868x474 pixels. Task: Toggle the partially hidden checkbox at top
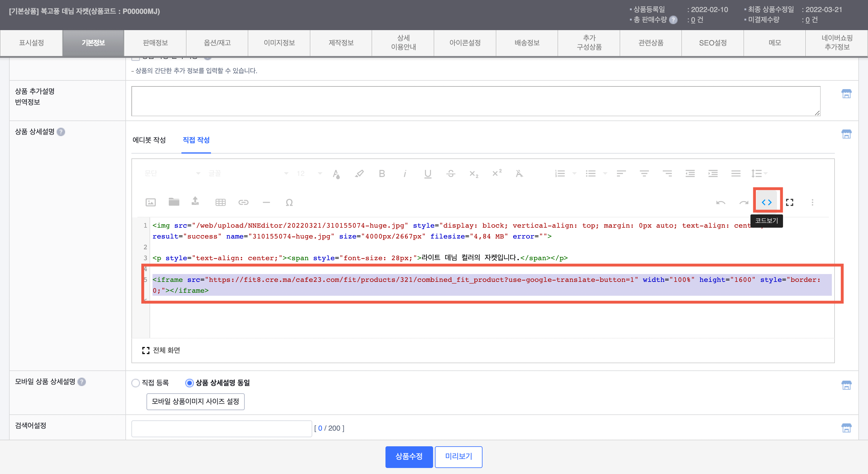pos(135,58)
